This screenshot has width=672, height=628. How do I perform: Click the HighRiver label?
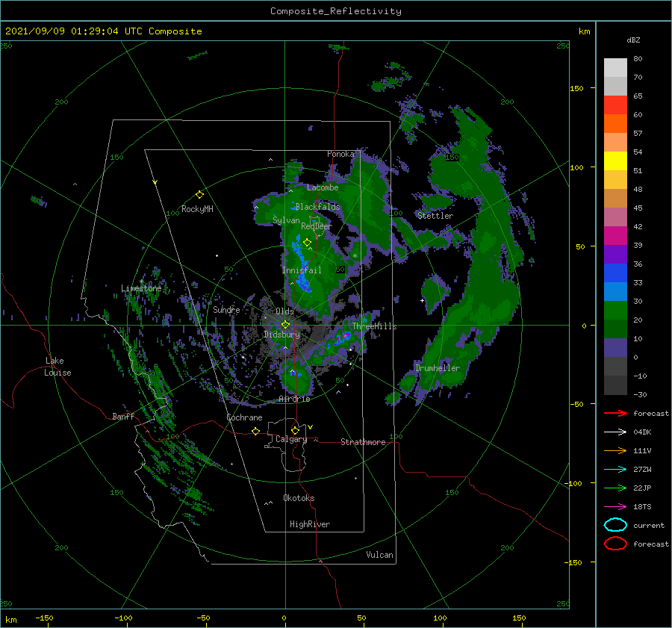click(310, 524)
